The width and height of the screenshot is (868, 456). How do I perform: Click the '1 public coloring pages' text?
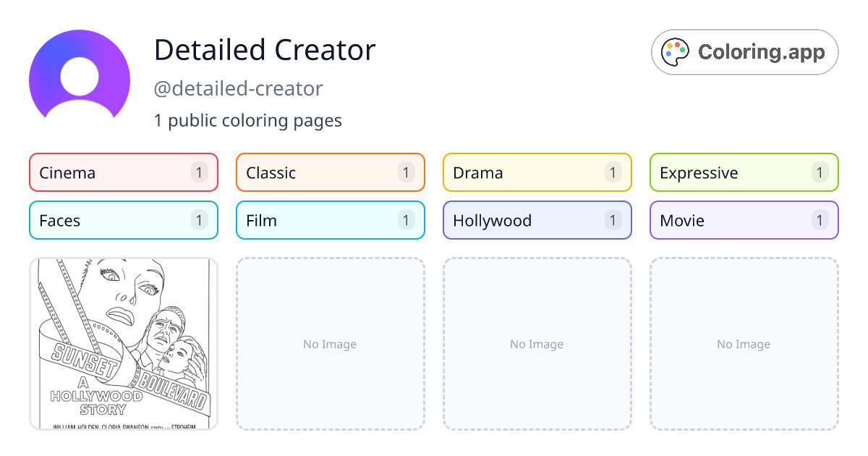point(248,121)
